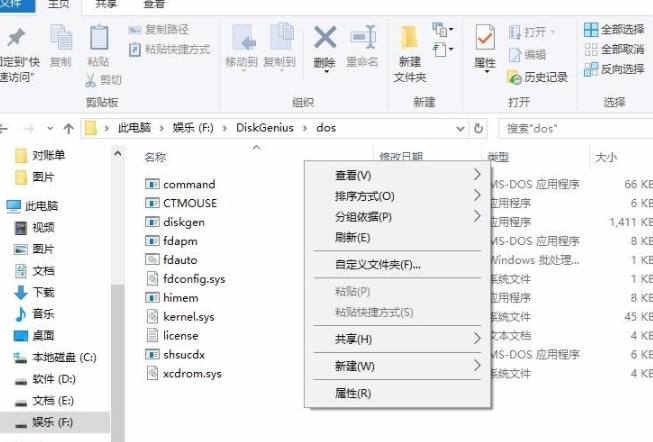This screenshot has height=442, width=653.
Task: Click History (历史记录) in the ribbon
Action: click(x=537, y=77)
